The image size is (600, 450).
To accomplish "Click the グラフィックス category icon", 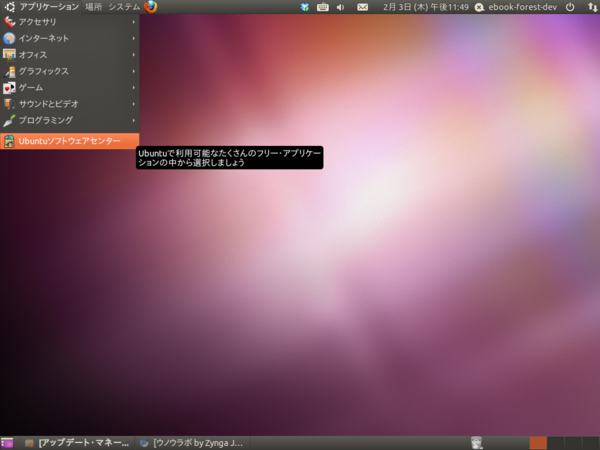I will tap(9, 71).
